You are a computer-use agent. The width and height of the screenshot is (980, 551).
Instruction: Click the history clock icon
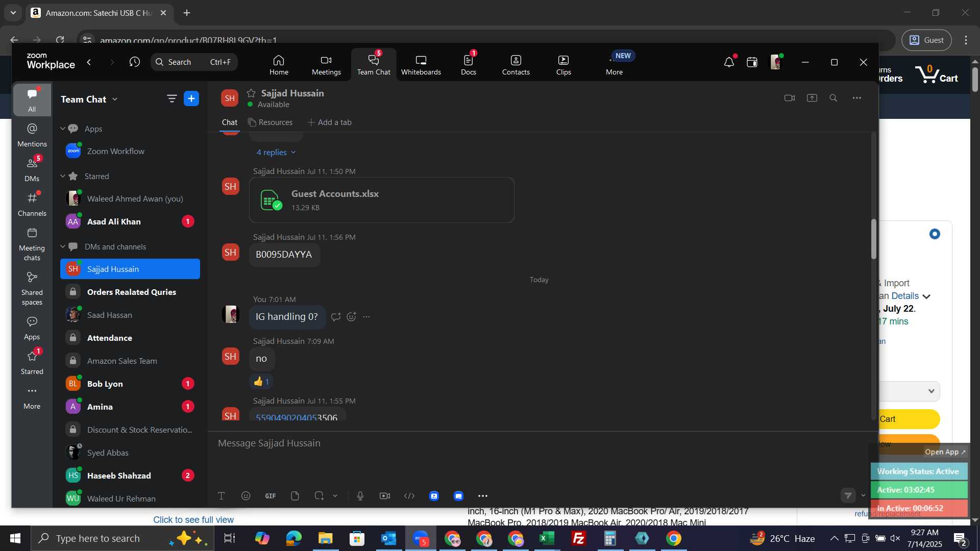coord(135,62)
